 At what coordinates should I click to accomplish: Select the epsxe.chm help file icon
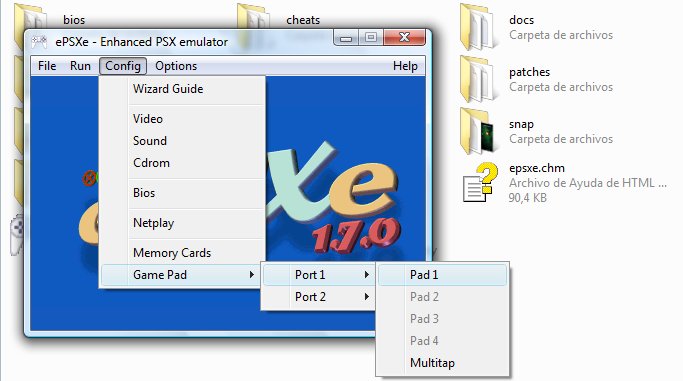pyautogui.click(x=480, y=182)
